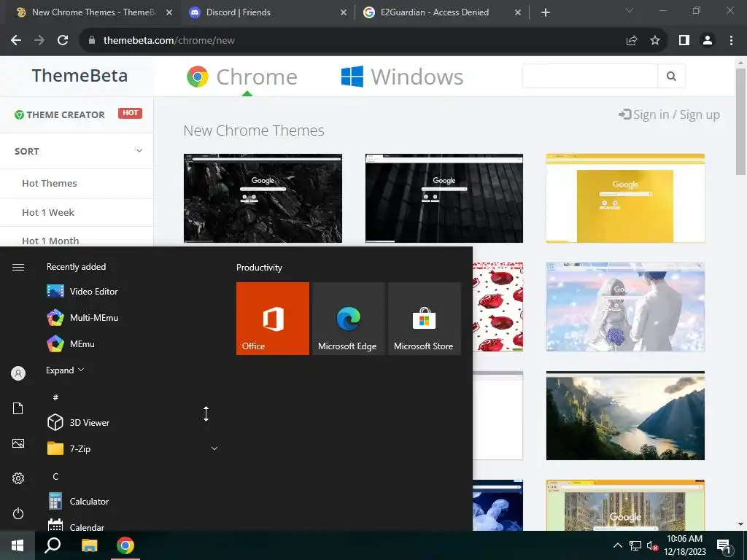Open the Microsoft Store tile
This screenshot has width=747, height=560.
point(425,319)
